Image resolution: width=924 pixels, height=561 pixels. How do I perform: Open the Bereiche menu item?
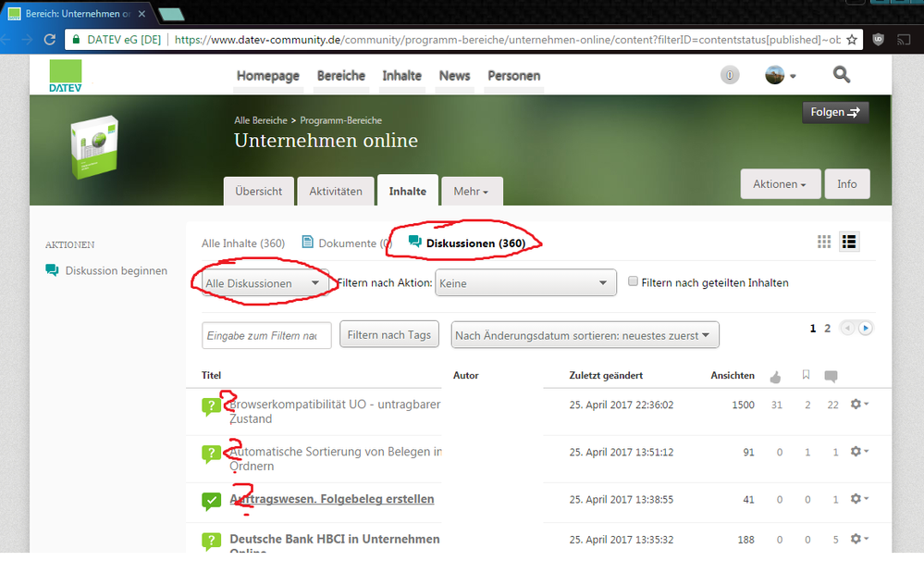tap(341, 76)
